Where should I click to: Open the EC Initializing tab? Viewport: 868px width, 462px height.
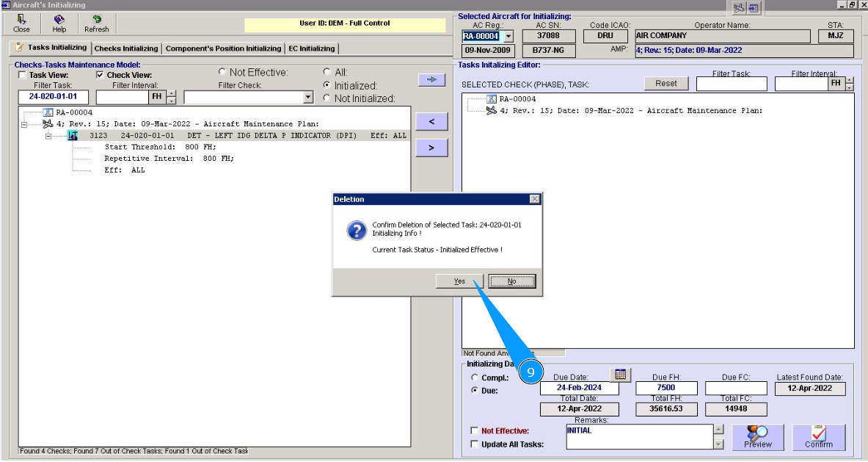[x=312, y=48]
